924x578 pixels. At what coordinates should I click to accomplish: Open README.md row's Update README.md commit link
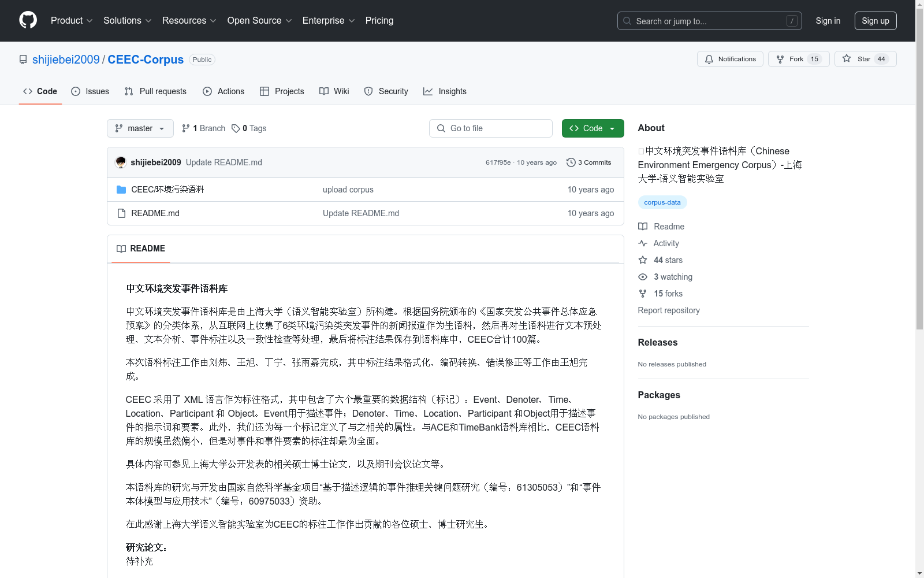pos(361,213)
